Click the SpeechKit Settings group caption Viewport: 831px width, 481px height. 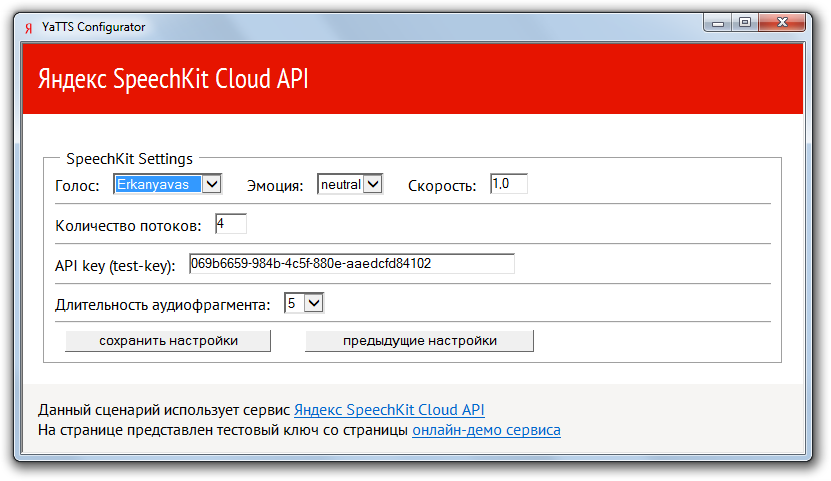pos(129,158)
